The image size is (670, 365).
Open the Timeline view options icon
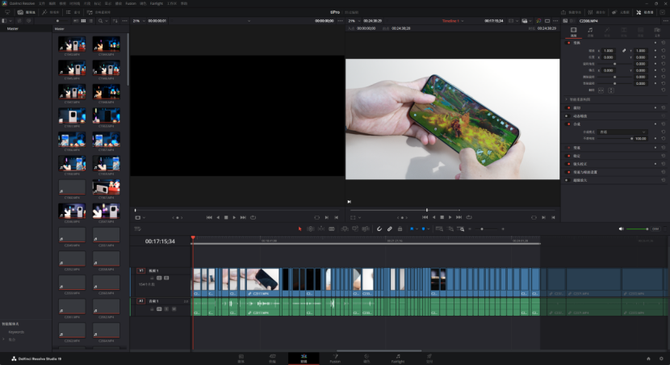coord(138,229)
